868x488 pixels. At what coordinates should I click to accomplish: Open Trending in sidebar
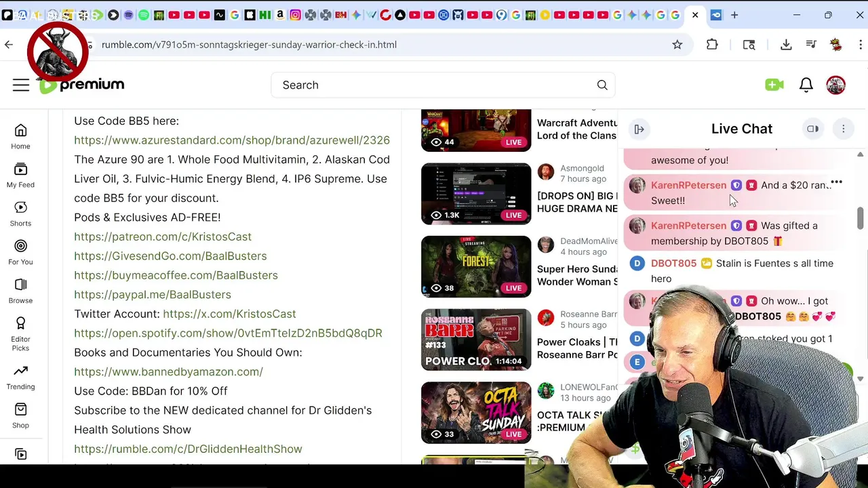pos(20,377)
